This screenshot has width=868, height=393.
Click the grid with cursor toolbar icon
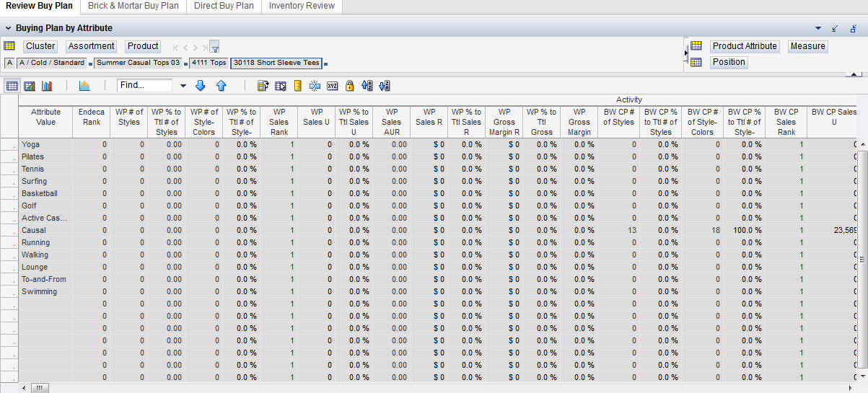click(x=280, y=86)
